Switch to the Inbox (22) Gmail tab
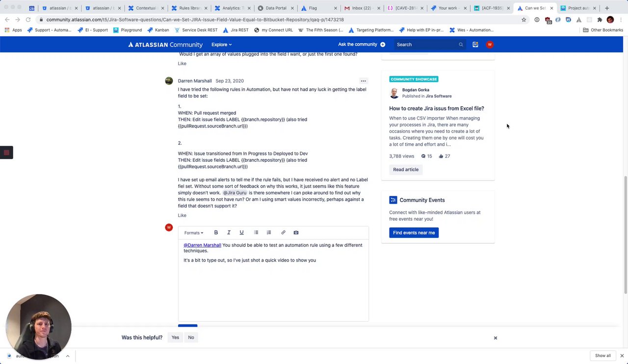 [x=362, y=8]
